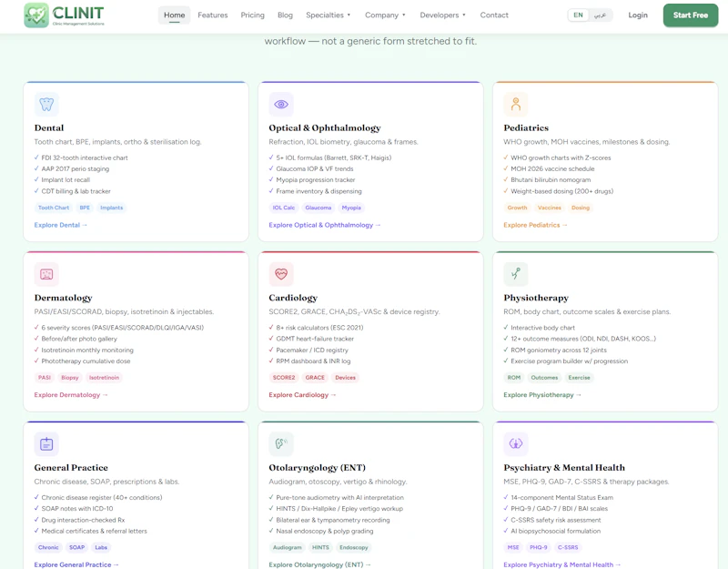Click the BPE tag
The height and width of the screenshot is (569, 728).
pyautogui.click(x=85, y=208)
